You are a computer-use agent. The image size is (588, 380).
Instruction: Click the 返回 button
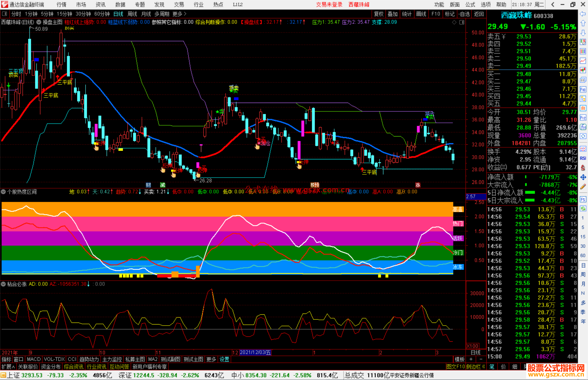click(x=479, y=14)
